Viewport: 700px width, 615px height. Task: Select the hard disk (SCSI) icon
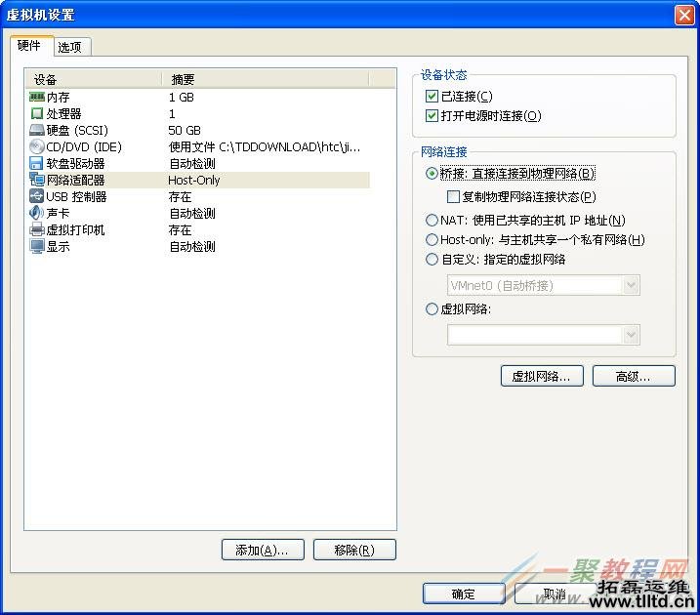point(36,130)
